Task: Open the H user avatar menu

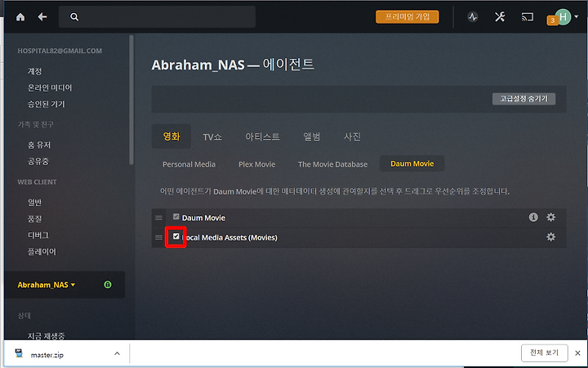Action: click(x=563, y=17)
